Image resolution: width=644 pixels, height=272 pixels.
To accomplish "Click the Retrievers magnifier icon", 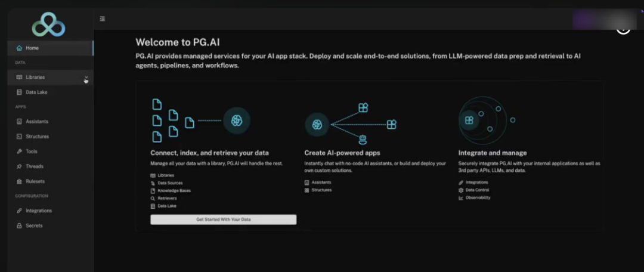I will [x=153, y=199].
